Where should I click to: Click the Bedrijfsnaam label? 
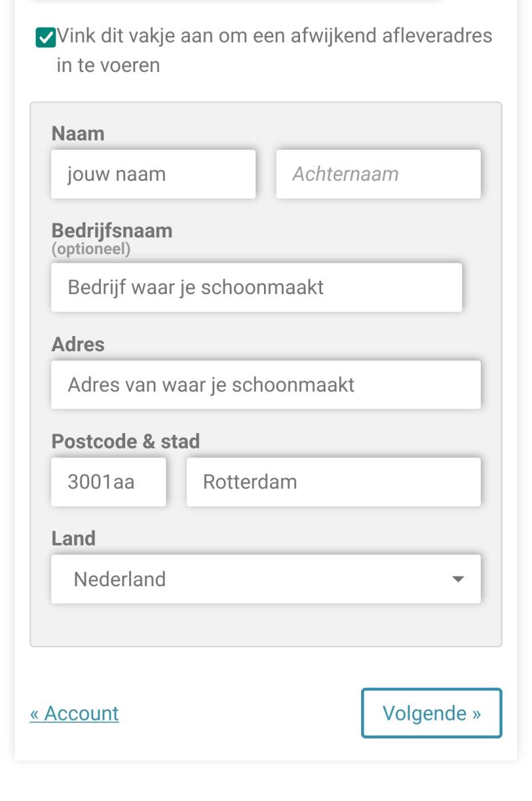pyautogui.click(x=112, y=230)
